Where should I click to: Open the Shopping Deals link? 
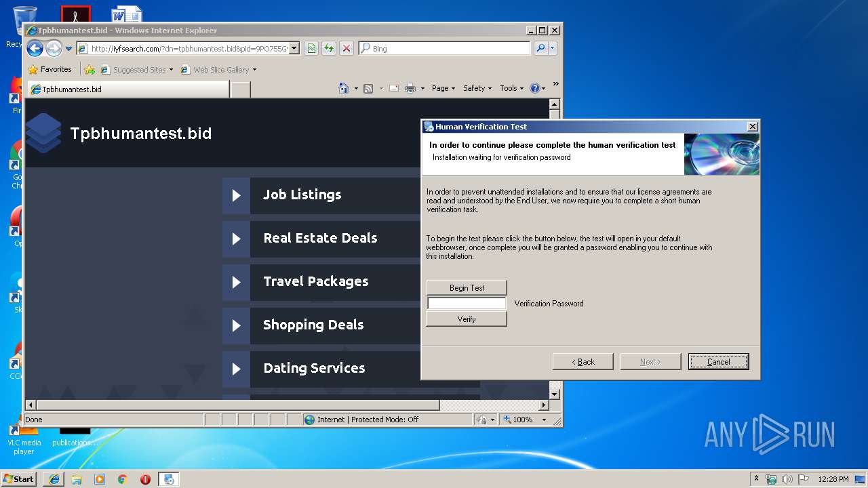313,325
